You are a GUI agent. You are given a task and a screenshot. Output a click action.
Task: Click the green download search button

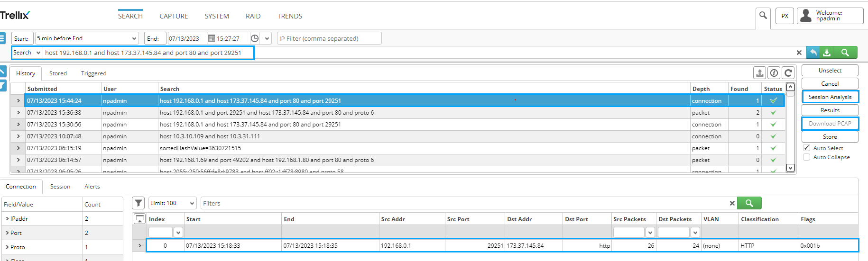point(827,53)
